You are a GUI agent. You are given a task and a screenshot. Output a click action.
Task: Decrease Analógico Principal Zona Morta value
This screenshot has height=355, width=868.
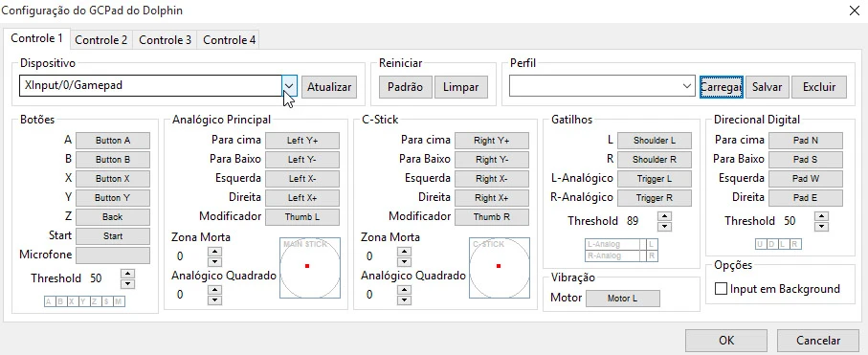pyautogui.click(x=214, y=261)
